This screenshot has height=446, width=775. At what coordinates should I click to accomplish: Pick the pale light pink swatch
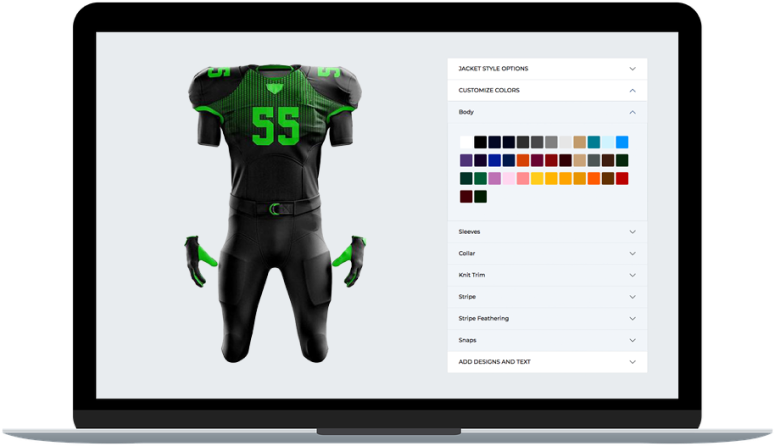[509, 178]
